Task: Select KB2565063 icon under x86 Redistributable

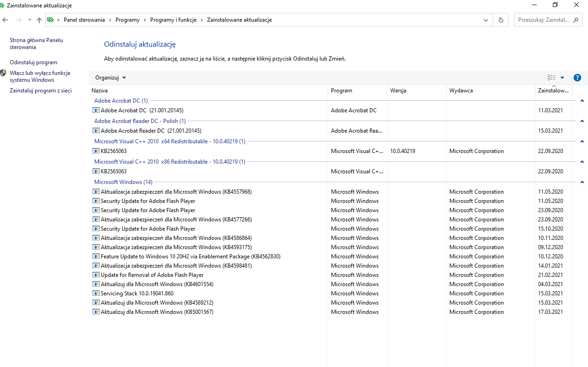Action: [96, 171]
